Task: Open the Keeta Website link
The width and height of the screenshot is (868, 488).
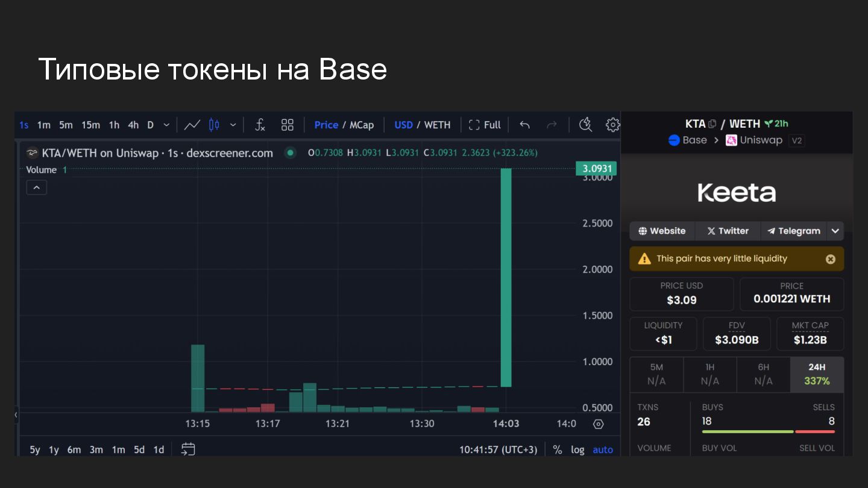Action: [662, 231]
